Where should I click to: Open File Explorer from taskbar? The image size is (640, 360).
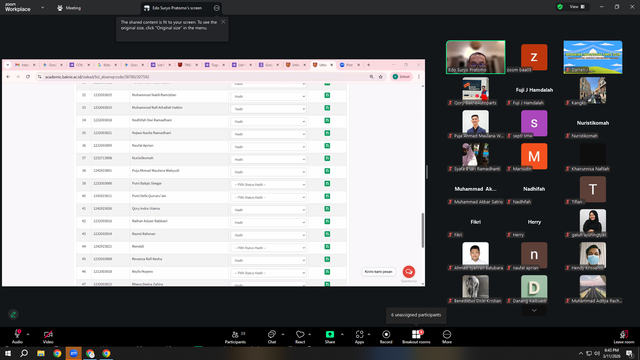click(x=41, y=353)
